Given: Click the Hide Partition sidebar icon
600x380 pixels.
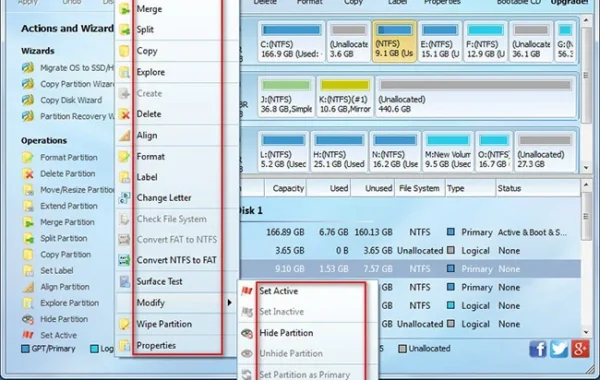Looking at the screenshot, I should pos(28,319).
